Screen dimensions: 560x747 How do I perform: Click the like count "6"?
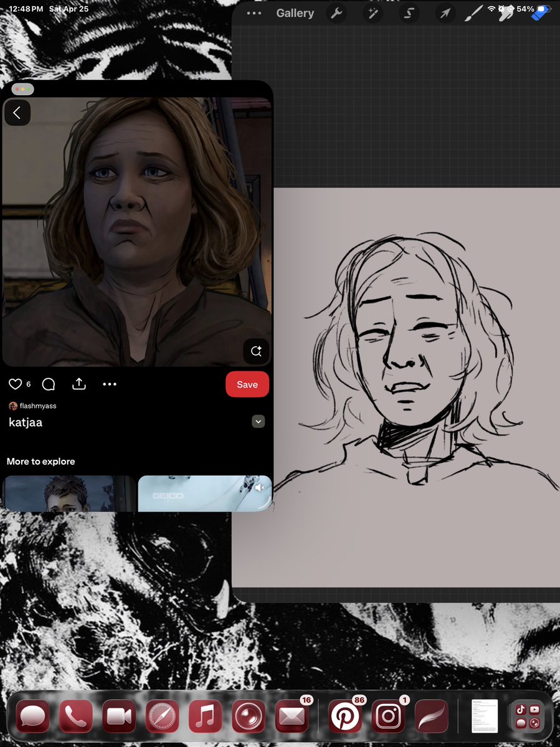29,384
